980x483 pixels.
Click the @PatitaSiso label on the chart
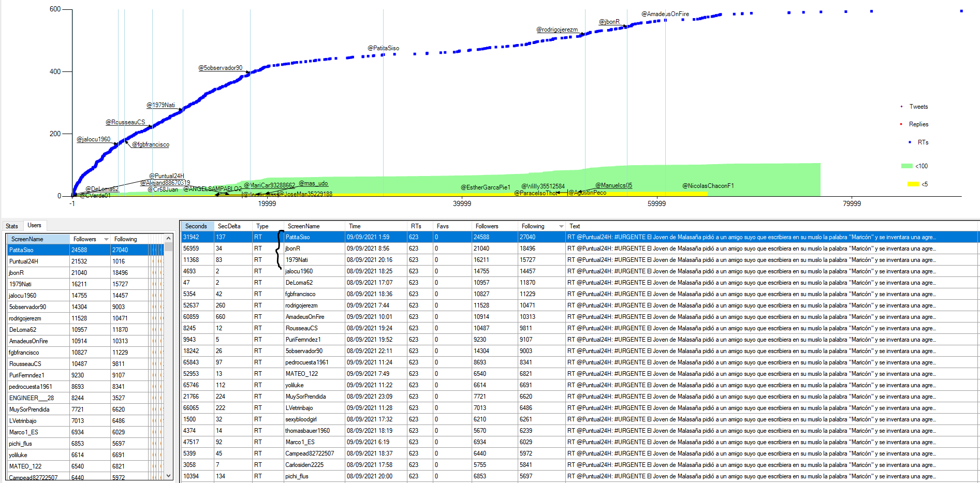pyautogui.click(x=383, y=48)
